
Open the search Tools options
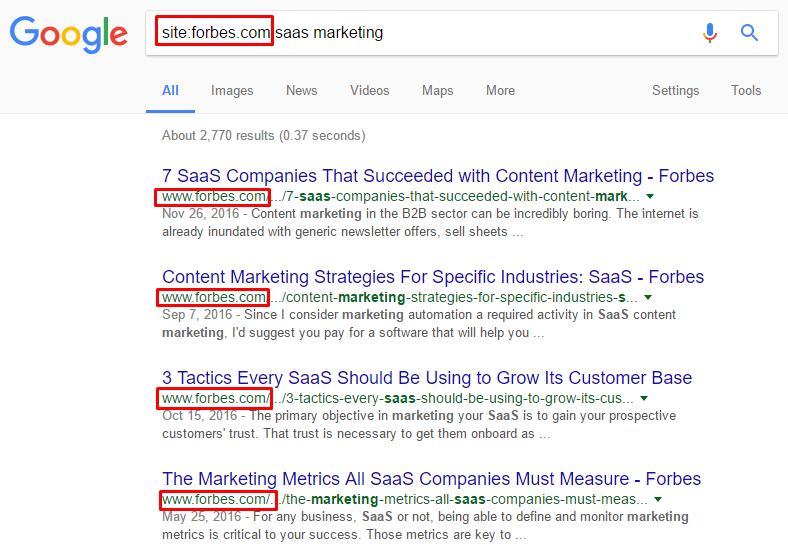746,90
